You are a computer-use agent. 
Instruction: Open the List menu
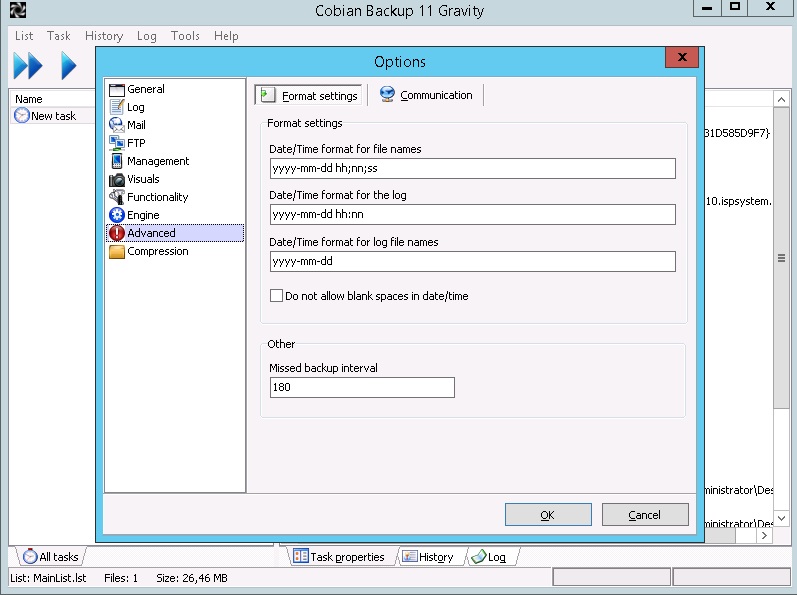click(x=24, y=36)
